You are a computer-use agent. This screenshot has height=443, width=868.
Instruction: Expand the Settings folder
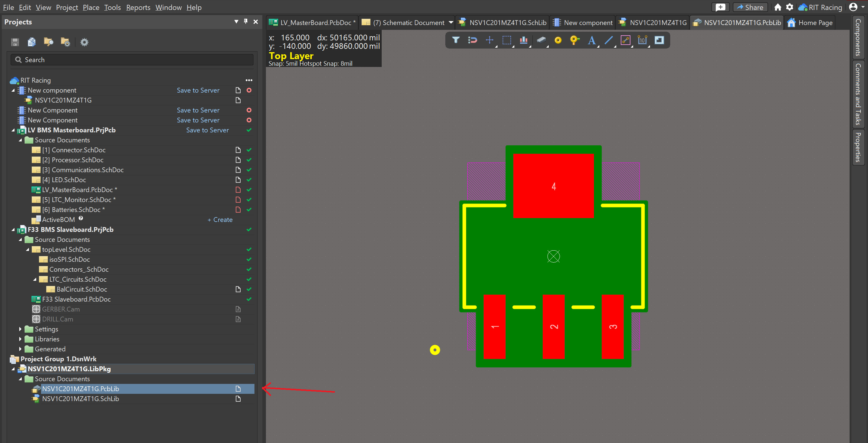coord(20,329)
